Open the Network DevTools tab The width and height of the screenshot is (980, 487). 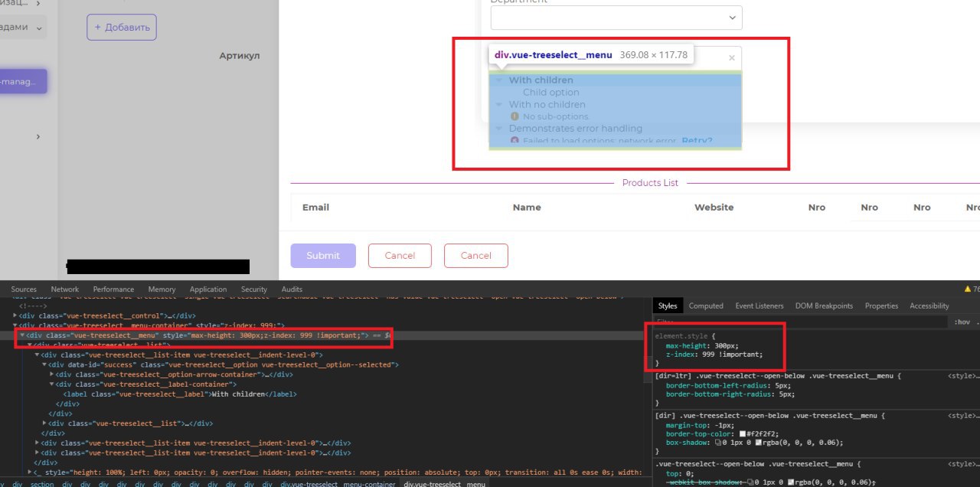pyautogui.click(x=65, y=289)
